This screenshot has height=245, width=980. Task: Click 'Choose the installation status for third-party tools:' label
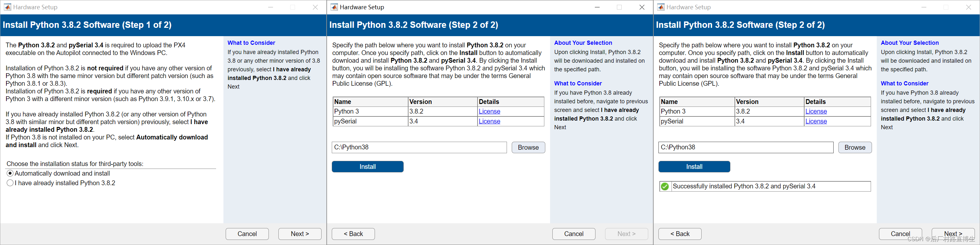click(75, 164)
